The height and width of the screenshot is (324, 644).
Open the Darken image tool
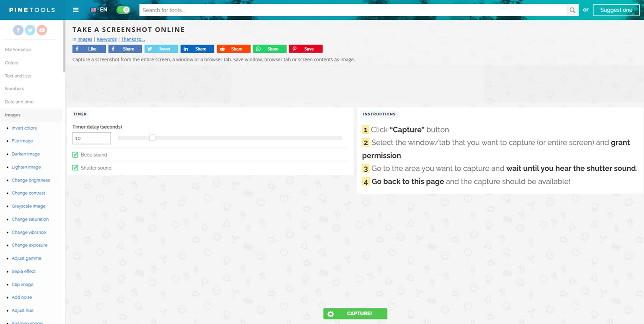click(26, 154)
